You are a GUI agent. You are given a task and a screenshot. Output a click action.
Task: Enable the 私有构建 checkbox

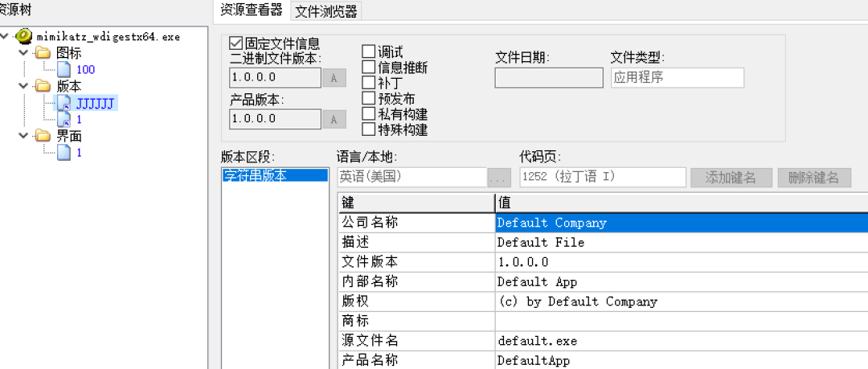pyautogui.click(x=368, y=114)
